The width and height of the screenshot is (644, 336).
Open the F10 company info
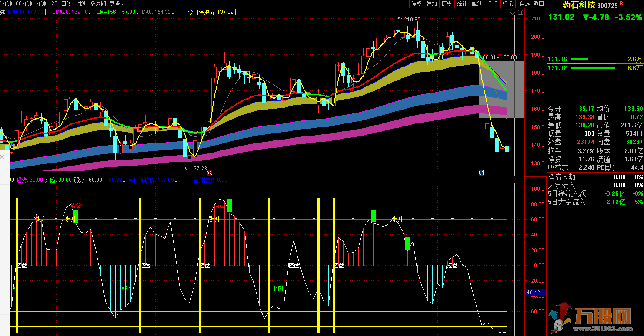(x=493, y=3)
